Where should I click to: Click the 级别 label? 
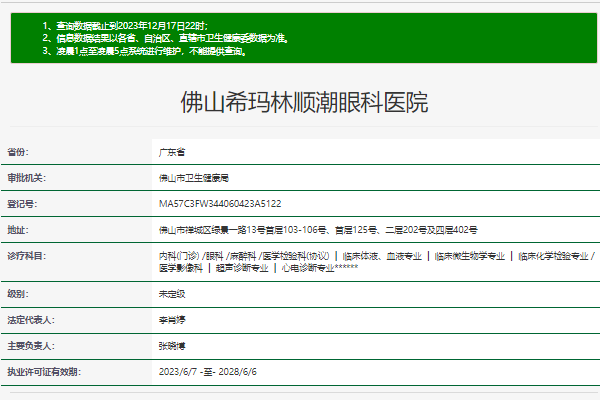pos(18,294)
